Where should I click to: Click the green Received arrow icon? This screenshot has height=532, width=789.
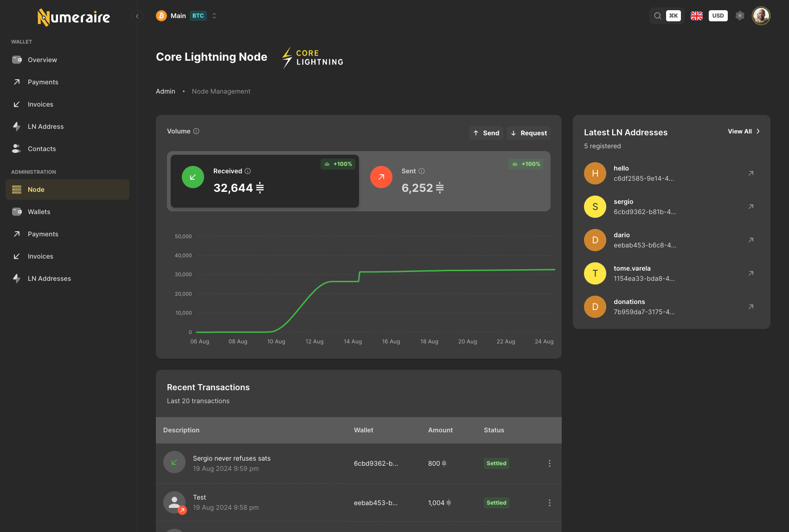coord(193,177)
